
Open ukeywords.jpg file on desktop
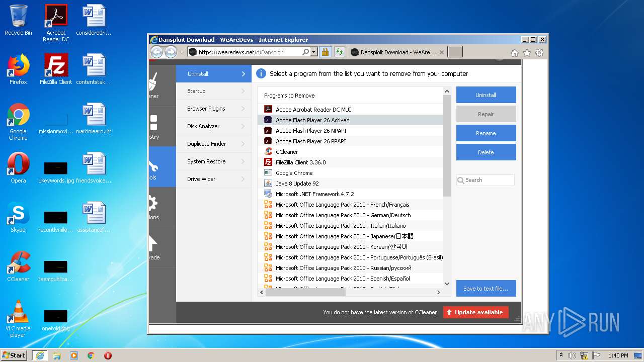56,171
